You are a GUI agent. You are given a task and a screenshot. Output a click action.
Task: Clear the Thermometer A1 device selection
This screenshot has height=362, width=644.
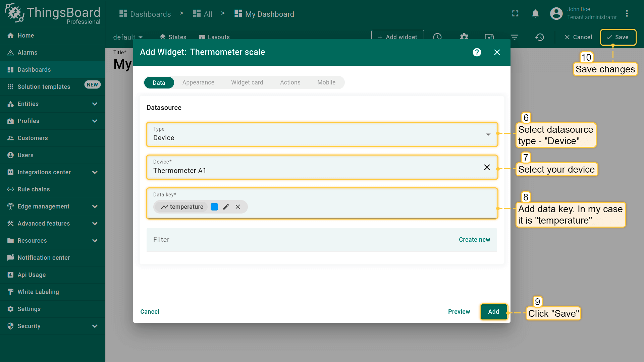click(487, 167)
